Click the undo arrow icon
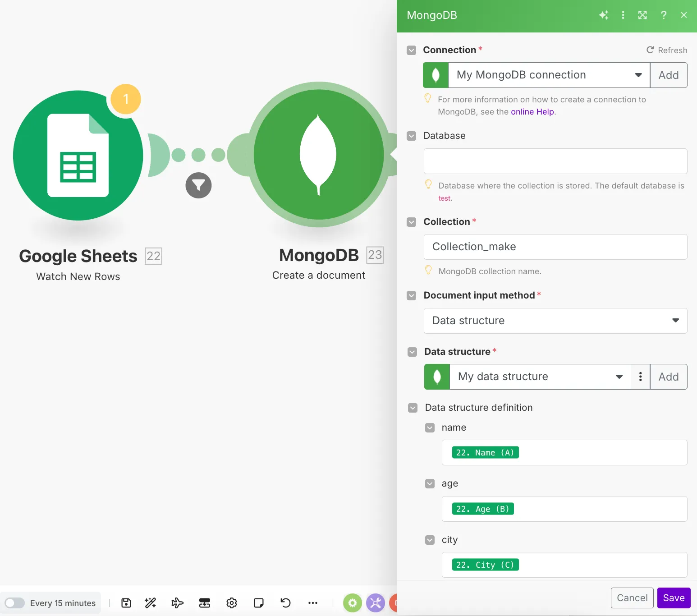This screenshot has width=697, height=616. 286,603
